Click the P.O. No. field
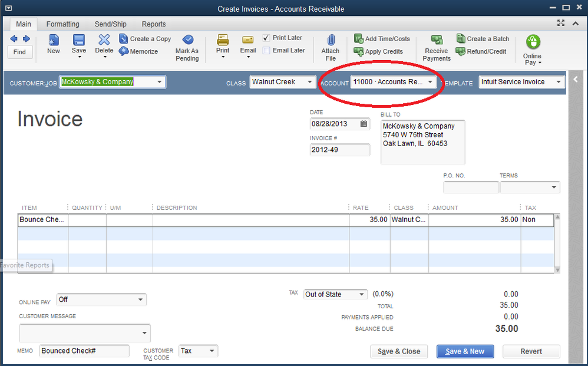Viewport: 588px width, 366px height. pyautogui.click(x=471, y=187)
